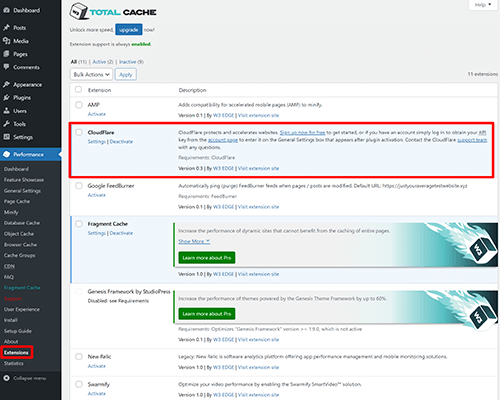Open Browser Cache submenu item
This screenshot has height=400, width=500.
pyautogui.click(x=20, y=244)
